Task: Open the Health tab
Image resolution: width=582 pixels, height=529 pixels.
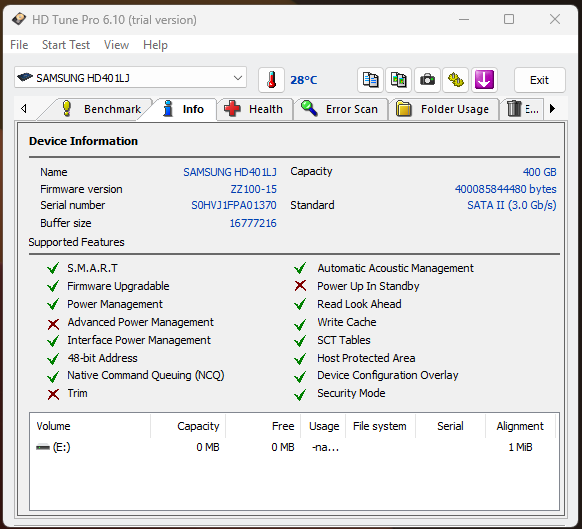Action: pos(254,109)
